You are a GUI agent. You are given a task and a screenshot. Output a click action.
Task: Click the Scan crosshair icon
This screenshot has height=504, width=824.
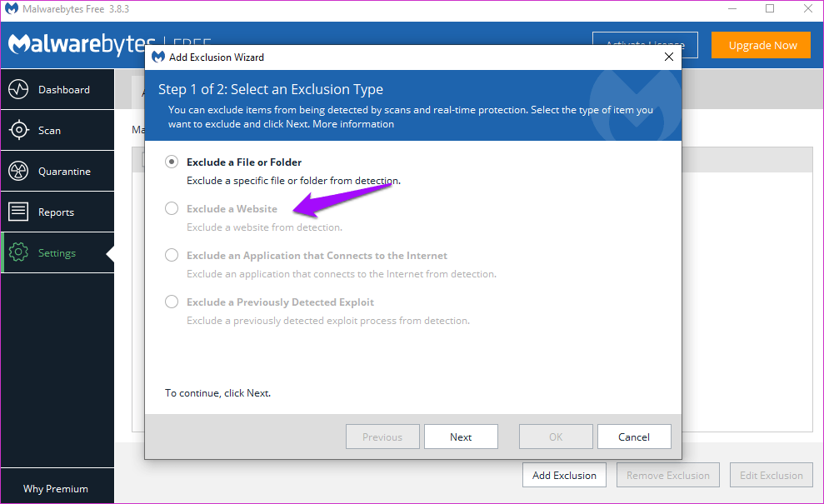coord(18,130)
